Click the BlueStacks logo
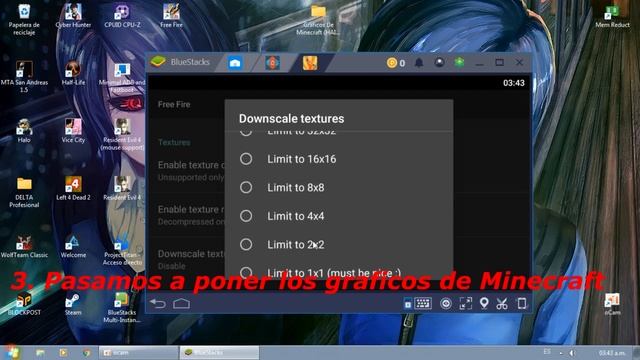 (x=158, y=62)
